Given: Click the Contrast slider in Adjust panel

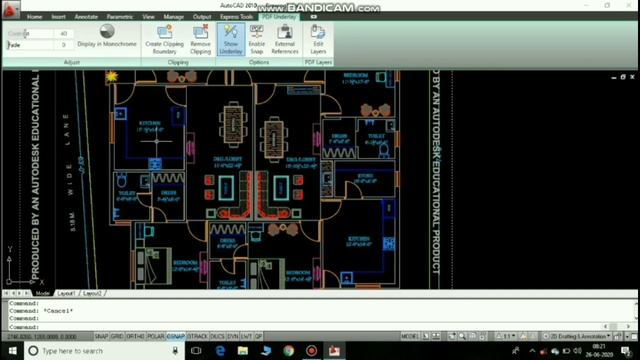Looking at the screenshot, I should tap(30, 33).
